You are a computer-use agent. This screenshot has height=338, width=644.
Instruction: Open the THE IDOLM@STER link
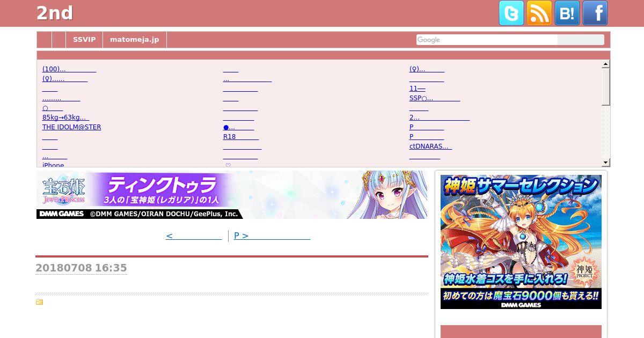[71, 127]
